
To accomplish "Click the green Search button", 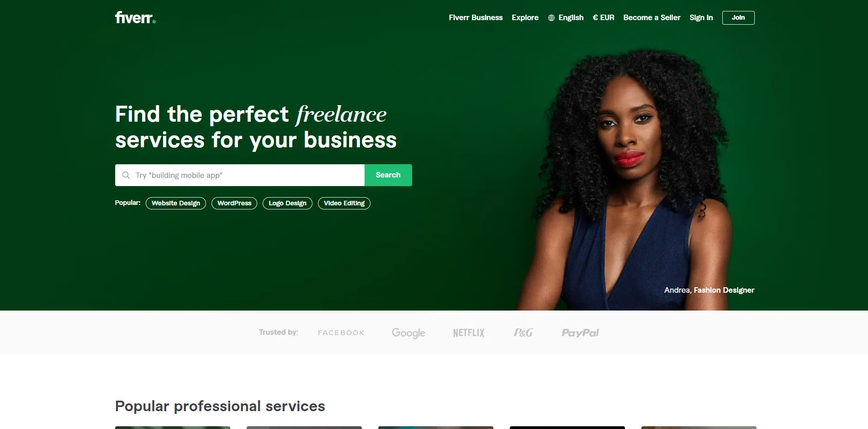I will tap(388, 175).
